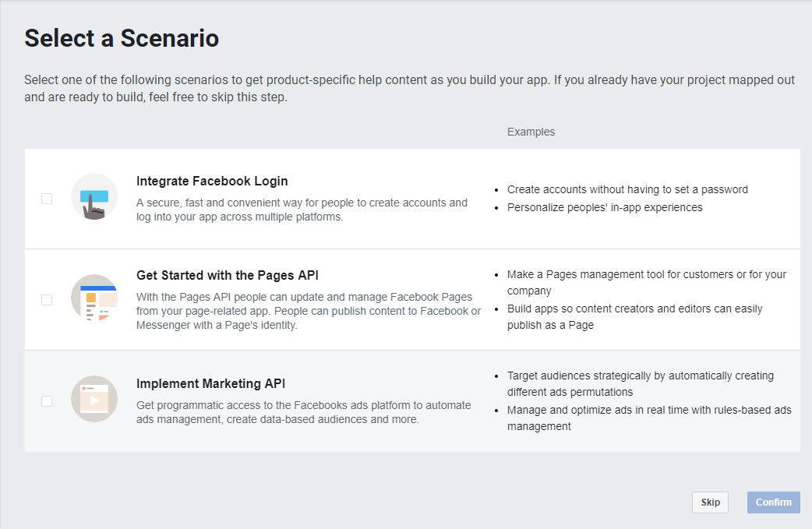Check the Integrate Facebook Login checkbox

tap(47, 199)
